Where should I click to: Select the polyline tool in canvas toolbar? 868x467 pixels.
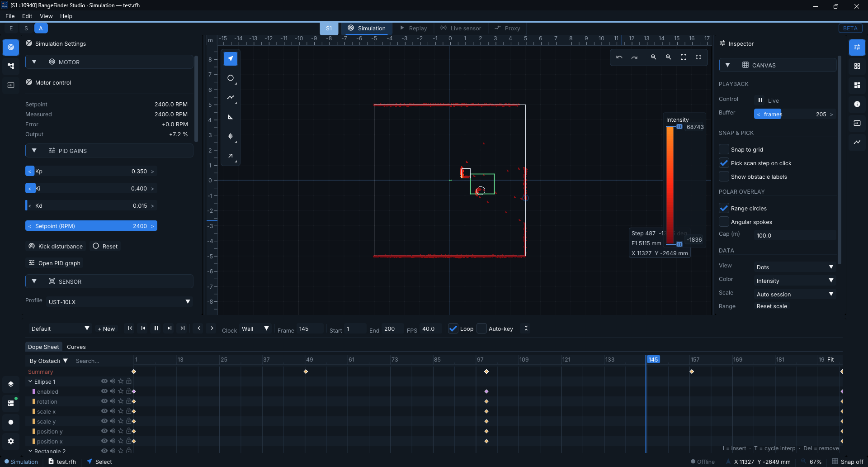pyautogui.click(x=231, y=97)
